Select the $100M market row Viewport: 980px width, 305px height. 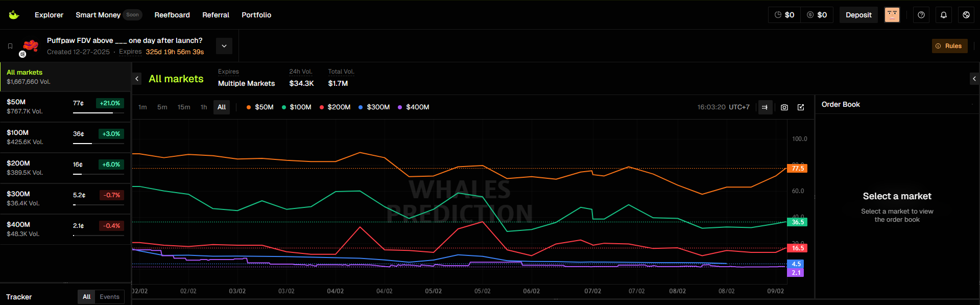tap(65, 137)
